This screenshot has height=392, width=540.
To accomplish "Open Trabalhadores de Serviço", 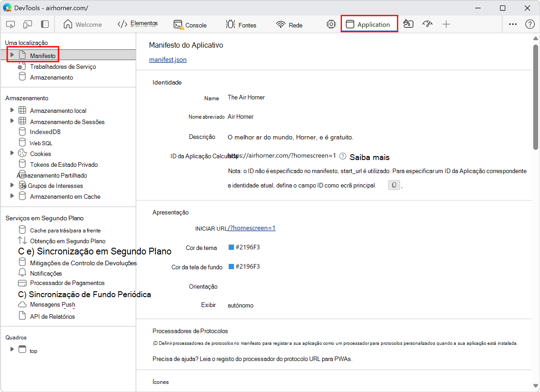I will 63,67.
